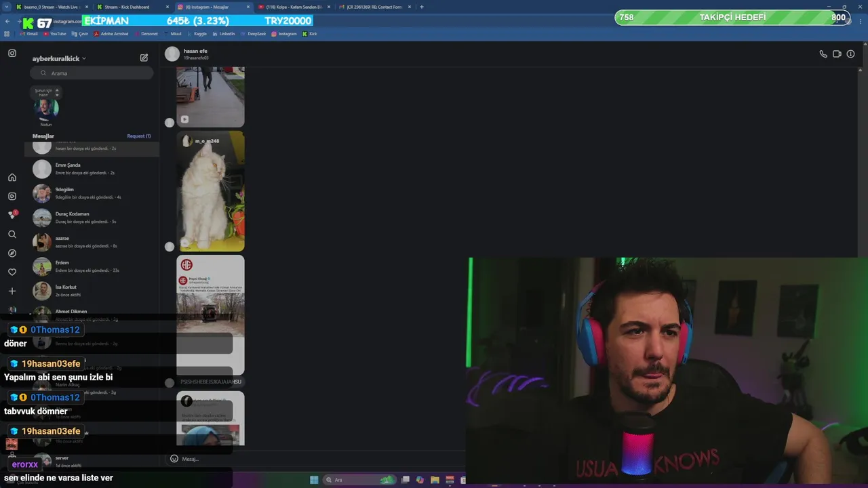Open 9degilim conversation
868x488 pixels.
(x=92, y=193)
